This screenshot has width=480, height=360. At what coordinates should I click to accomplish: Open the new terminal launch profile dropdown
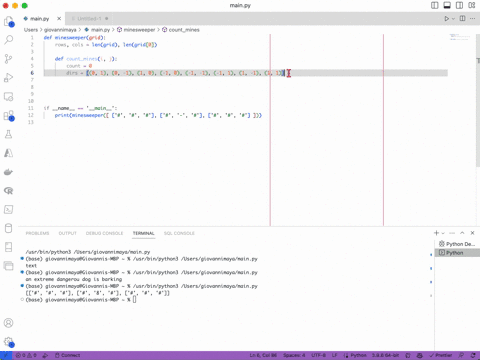tap(443, 233)
